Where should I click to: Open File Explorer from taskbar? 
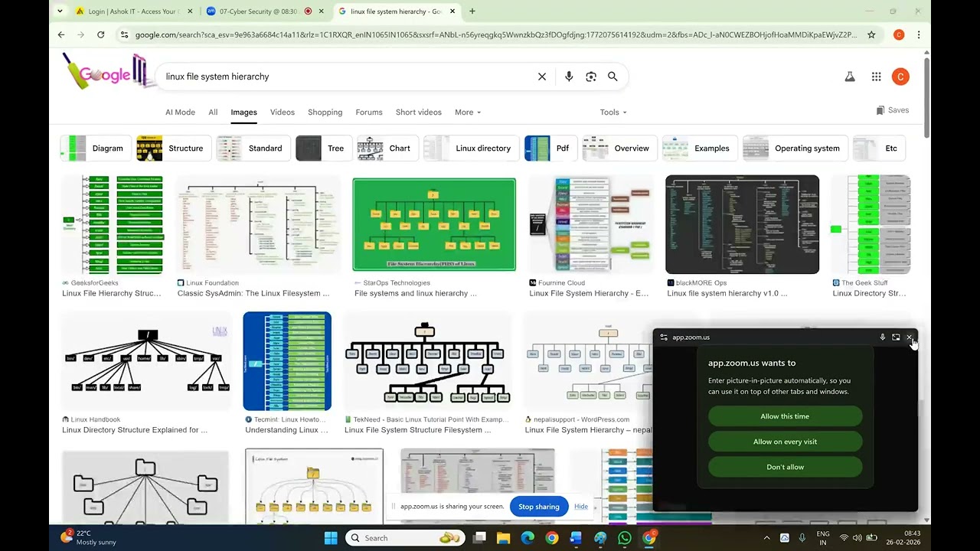503,538
